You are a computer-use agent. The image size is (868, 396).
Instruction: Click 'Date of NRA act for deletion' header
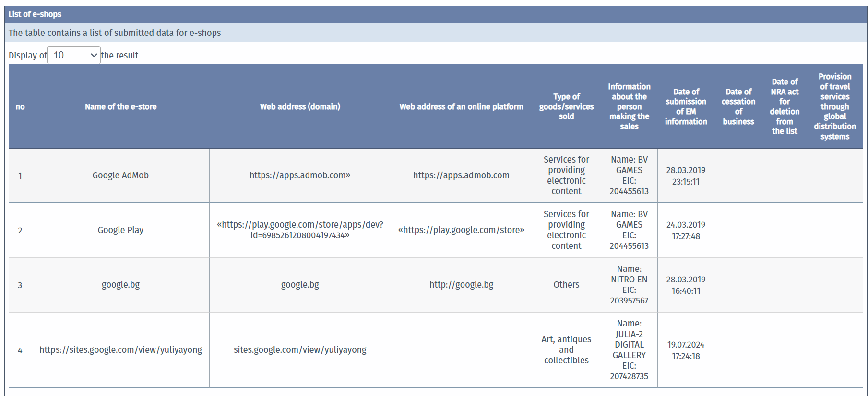tap(785, 106)
